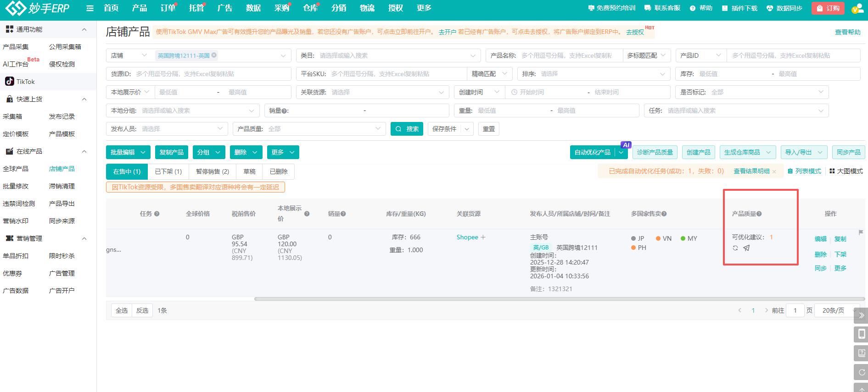Switch to 大图模式 view
Screen dimensions: 868x392
(846, 171)
